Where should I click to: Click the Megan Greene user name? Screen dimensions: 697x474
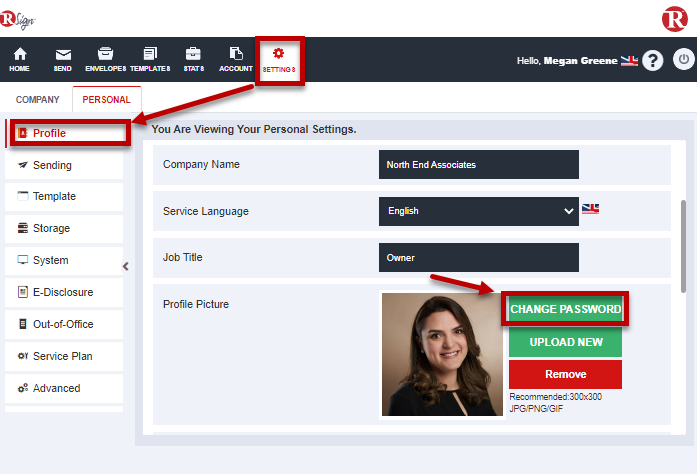[x=581, y=61]
